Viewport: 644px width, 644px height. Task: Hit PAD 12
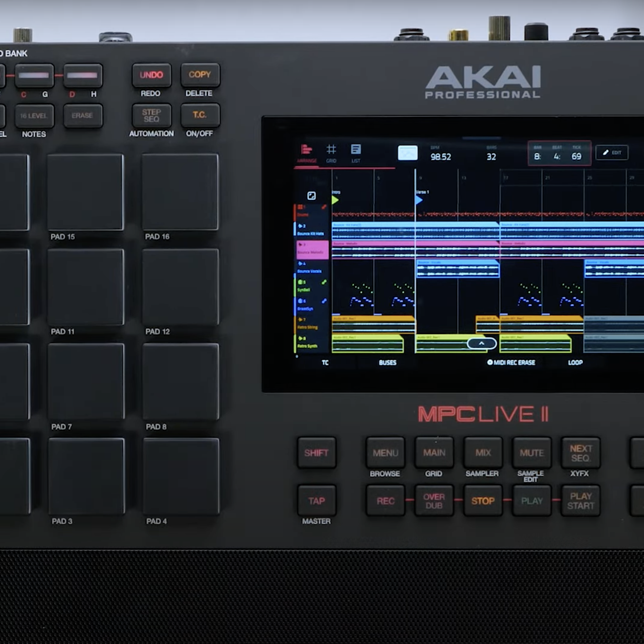(181, 287)
